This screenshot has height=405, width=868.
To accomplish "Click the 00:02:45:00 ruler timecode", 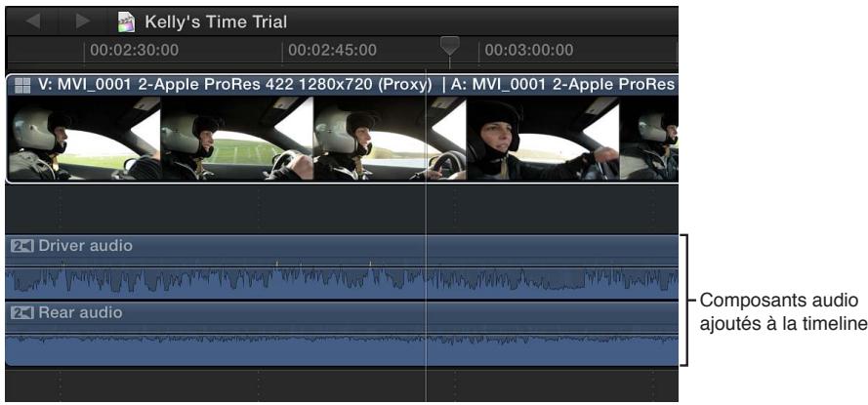I will pyautogui.click(x=332, y=51).
